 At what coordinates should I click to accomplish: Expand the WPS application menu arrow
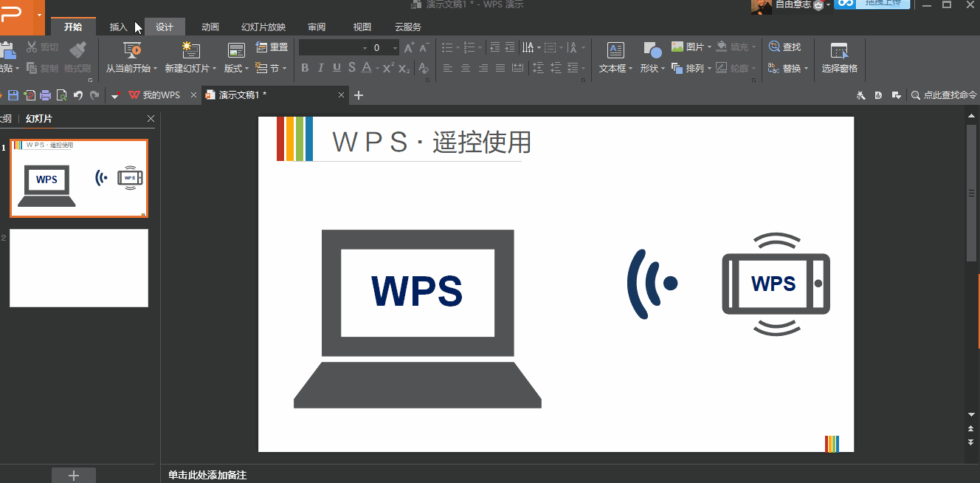coord(39,14)
